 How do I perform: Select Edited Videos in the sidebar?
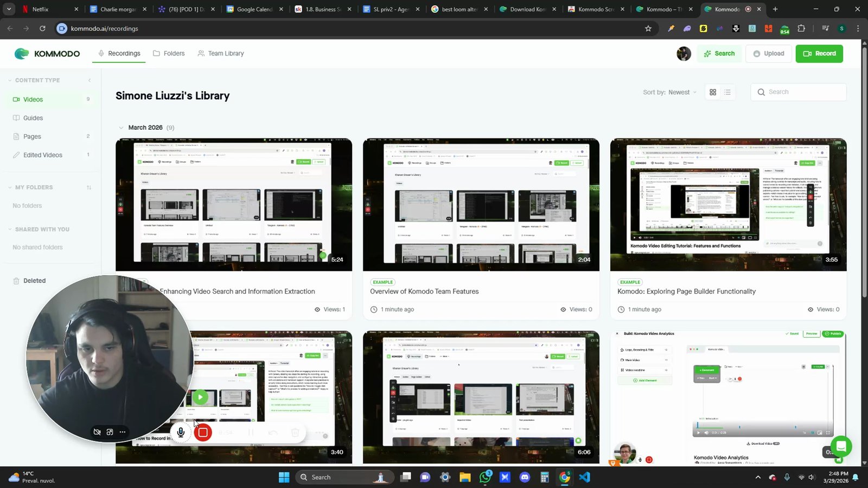51,155
